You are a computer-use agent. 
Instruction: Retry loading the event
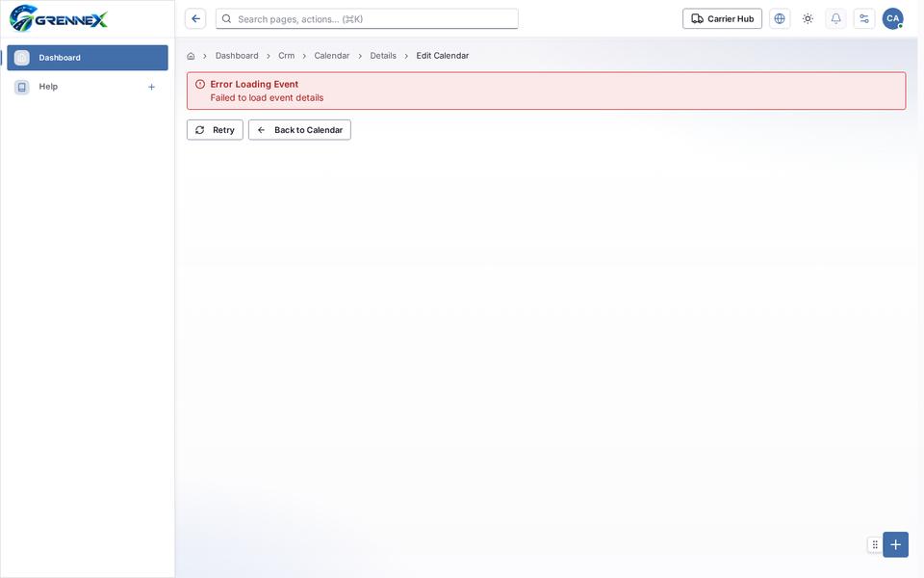(x=215, y=130)
